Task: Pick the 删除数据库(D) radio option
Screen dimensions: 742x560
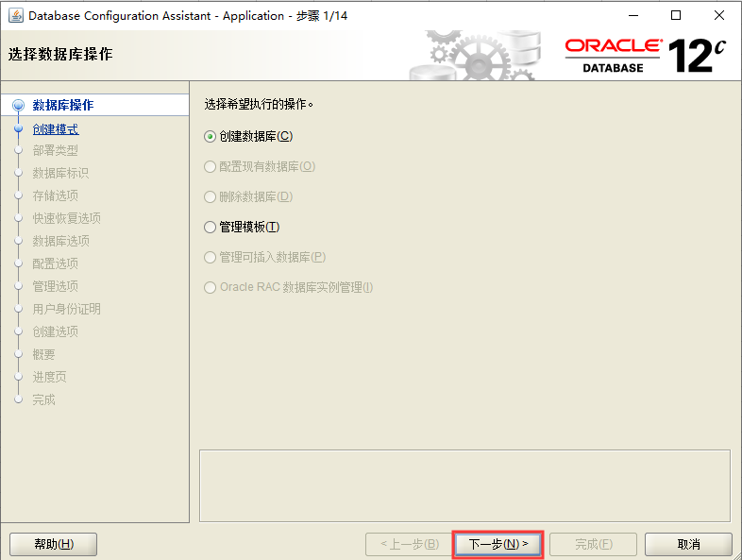Action: point(211,196)
